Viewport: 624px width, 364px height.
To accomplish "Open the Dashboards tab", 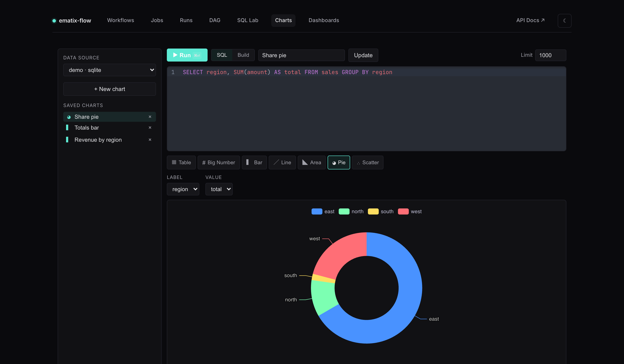I will click(x=324, y=20).
